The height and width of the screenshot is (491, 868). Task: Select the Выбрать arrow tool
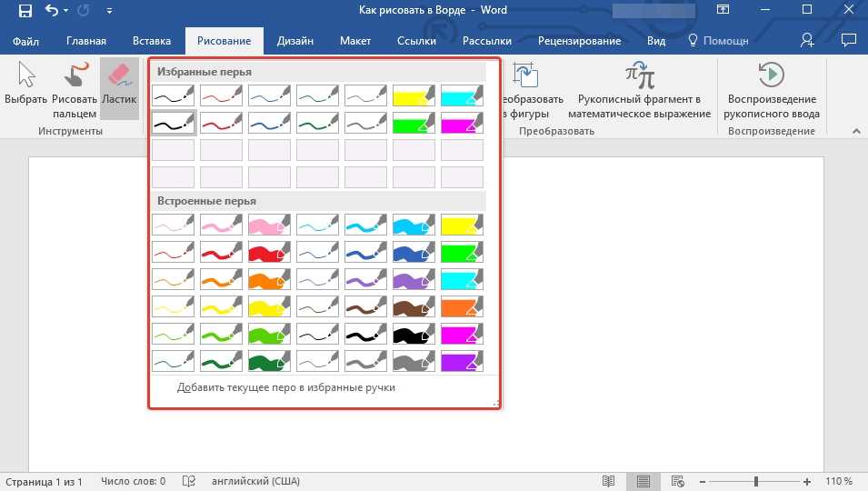tap(25, 88)
